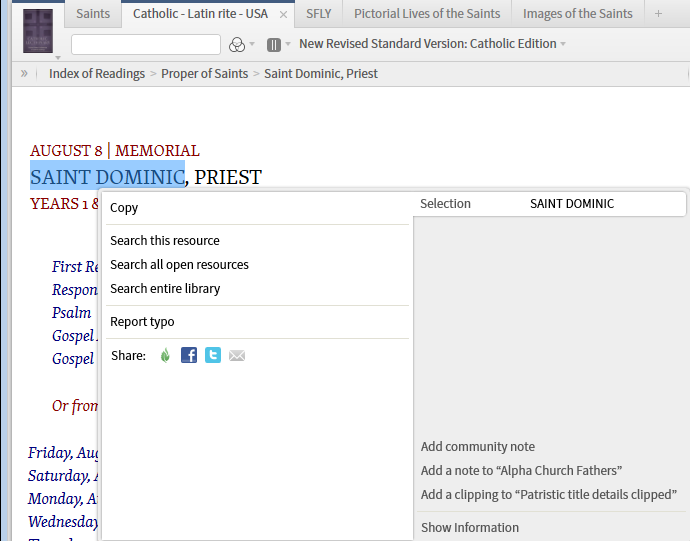
Task: Choose Copy from the context menu
Action: tap(124, 208)
